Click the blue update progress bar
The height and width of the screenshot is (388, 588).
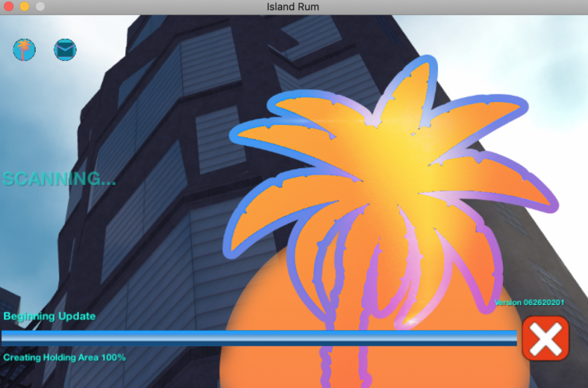(x=259, y=337)
